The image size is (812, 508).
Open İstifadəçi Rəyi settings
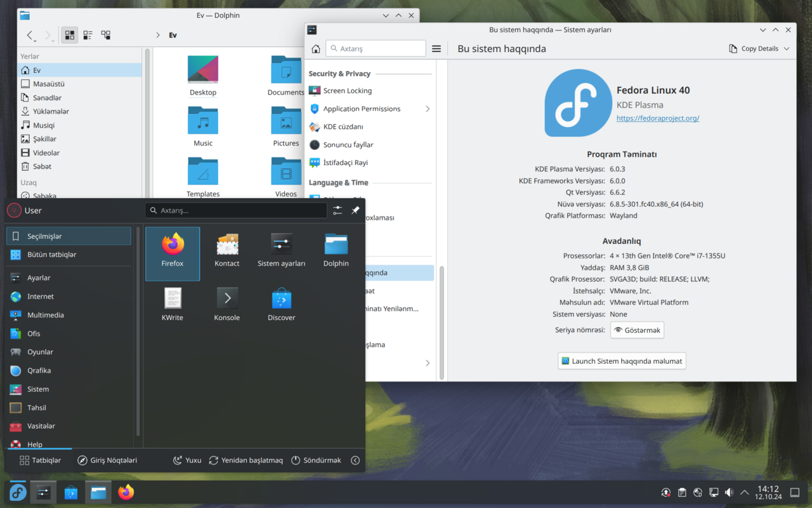click(x=370, y=163)
